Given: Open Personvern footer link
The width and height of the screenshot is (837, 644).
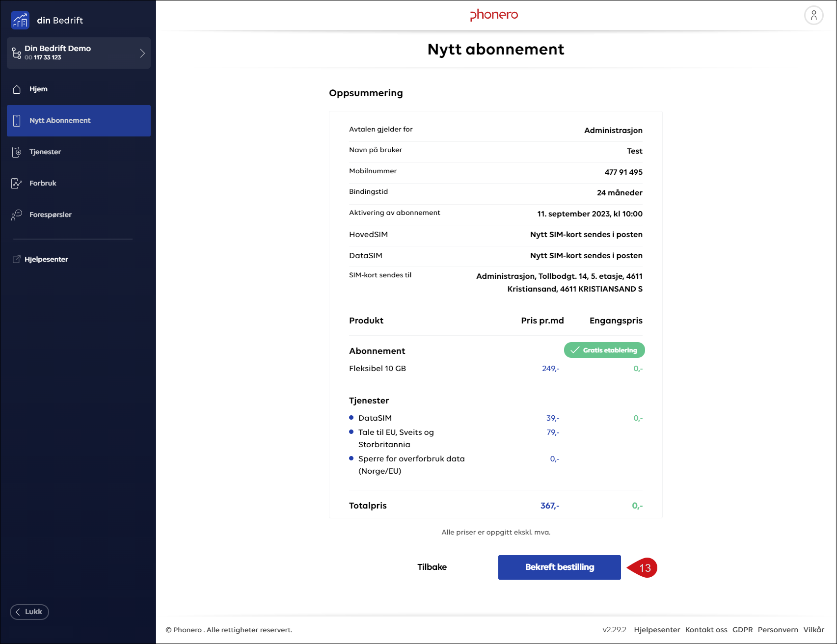Looking at the screenshot, I should (x=778, y=630).
